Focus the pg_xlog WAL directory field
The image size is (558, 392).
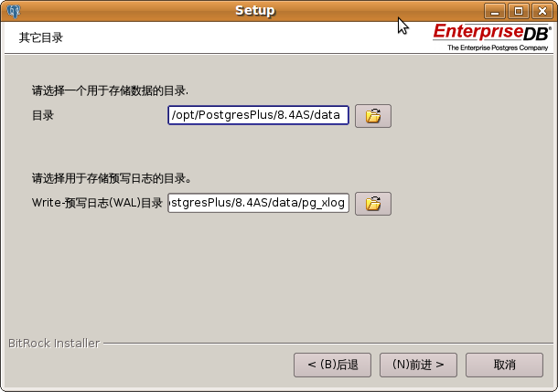258,203
